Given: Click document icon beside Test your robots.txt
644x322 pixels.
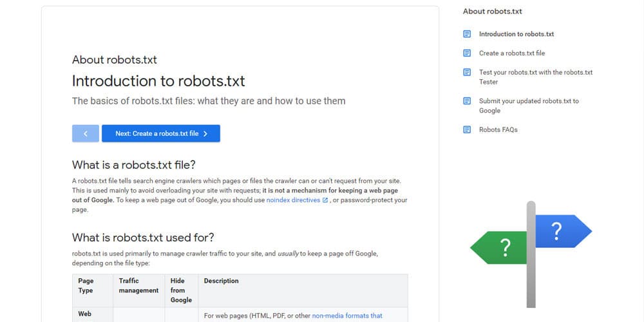Looking at the screenshot, I should point(467,72).
